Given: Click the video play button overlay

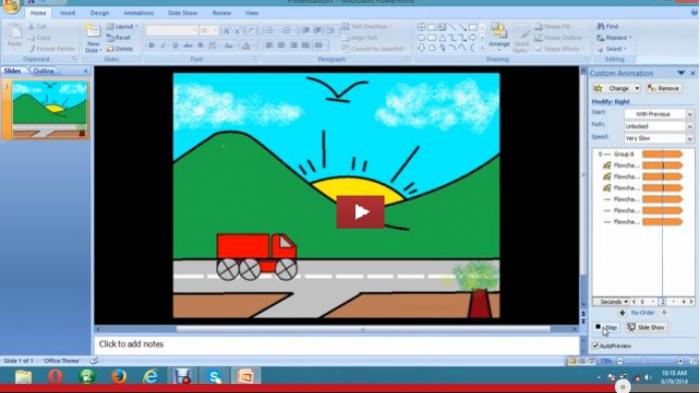Looking at the screenshot, I should (x=360, y=212).
